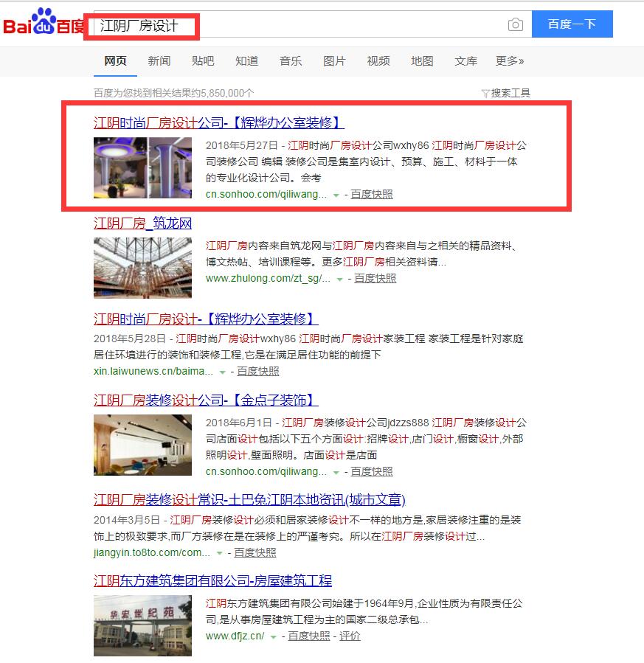
Task: Expand dropdown arrow beside www.dfjz.cn
Action: 273,636
